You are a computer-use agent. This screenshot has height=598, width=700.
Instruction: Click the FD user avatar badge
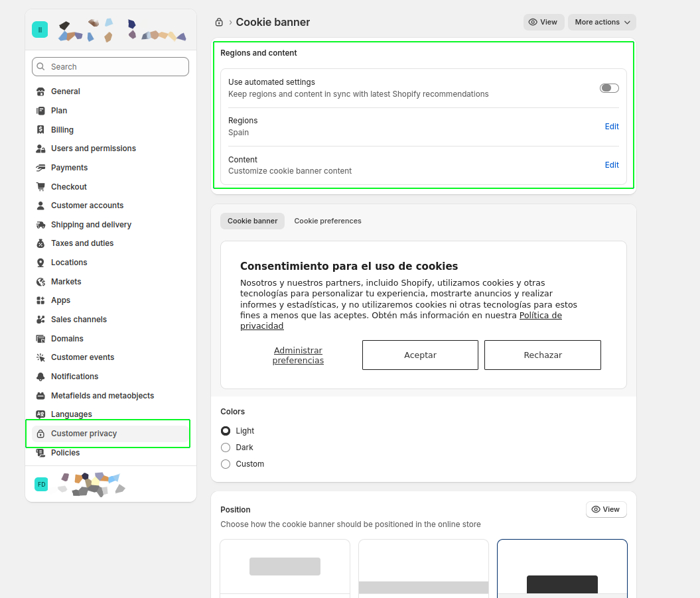[x=41, y=484]
